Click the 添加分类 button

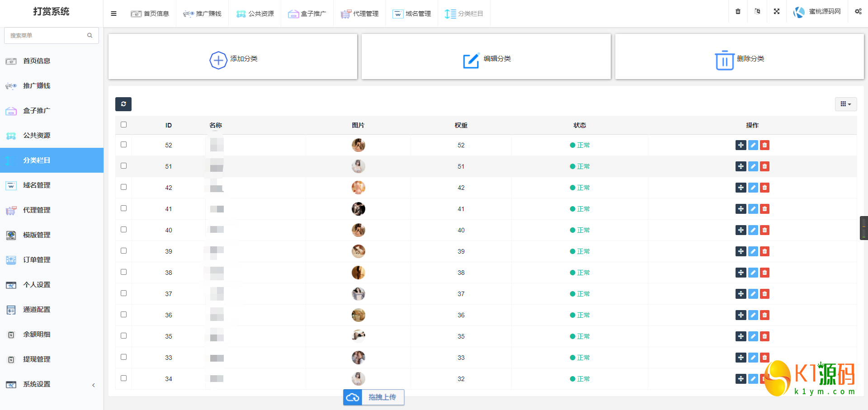click(x=233, y=57)
